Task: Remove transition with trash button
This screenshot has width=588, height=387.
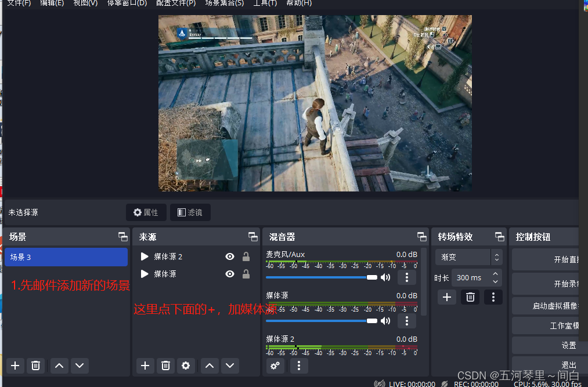Action: click(470, 298)
